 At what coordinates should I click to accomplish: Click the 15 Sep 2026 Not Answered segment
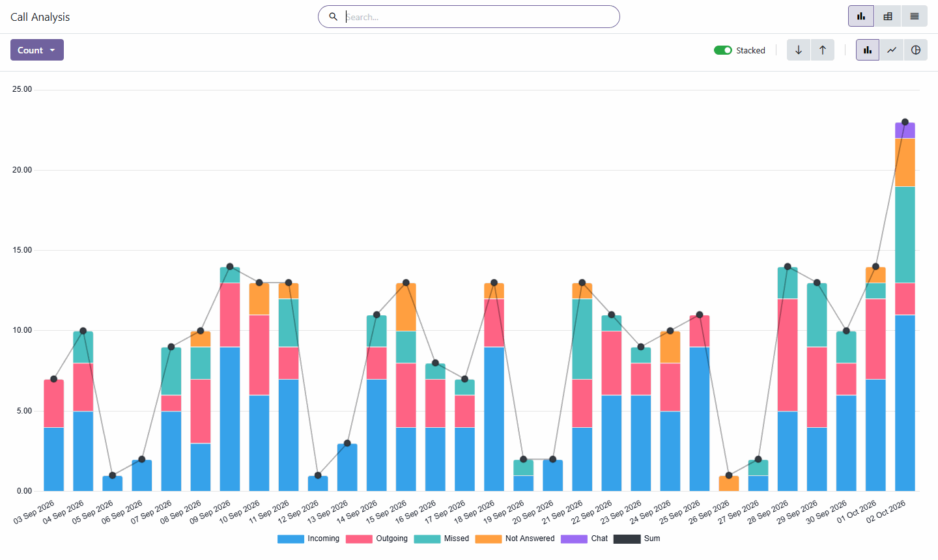point(406,307)
